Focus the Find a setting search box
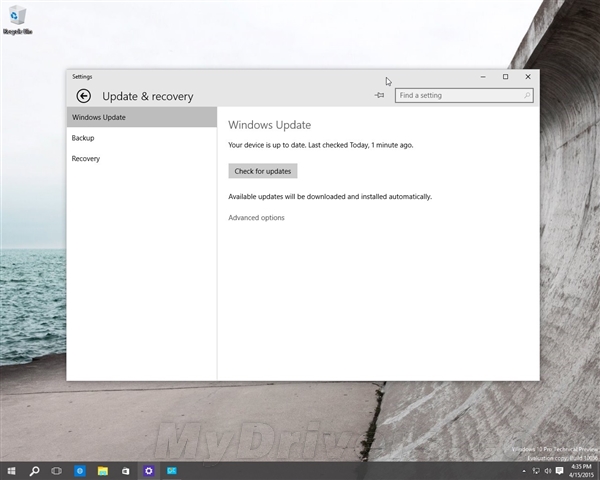Screen dimensions: 600x480 464,95
